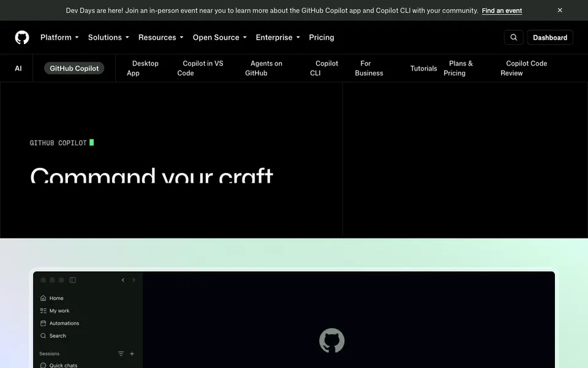Open the Sessions filter icon
588x368 pixels.
(x=121, y=354)
